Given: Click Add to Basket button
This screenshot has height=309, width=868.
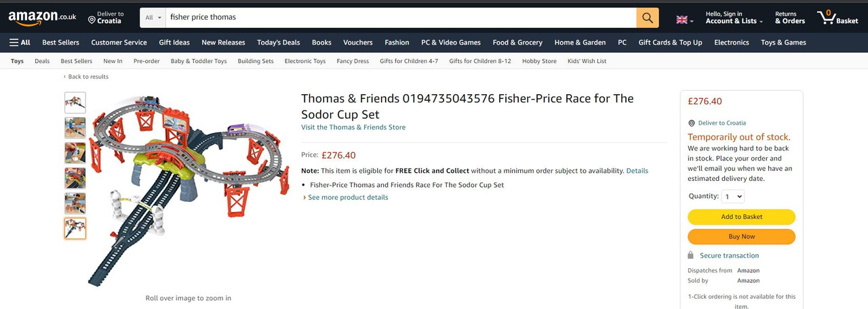Looking at the screenshot, I should click(741, 217).
